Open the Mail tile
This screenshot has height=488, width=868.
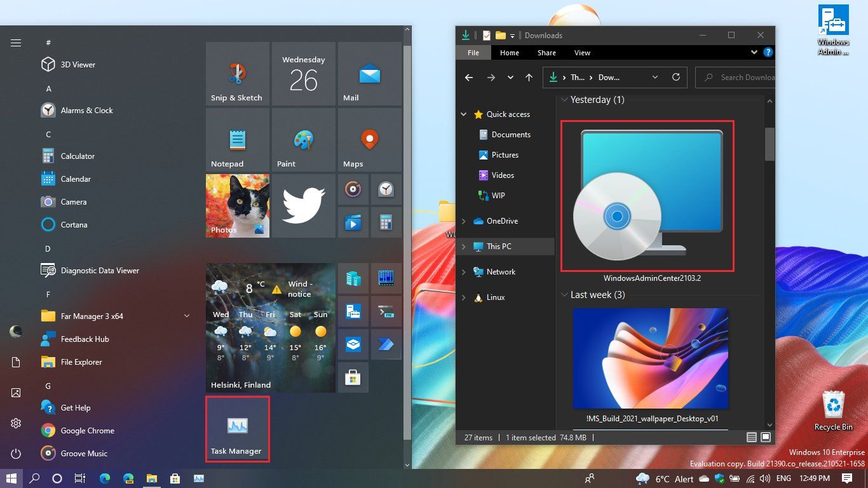tap(370, 74)
